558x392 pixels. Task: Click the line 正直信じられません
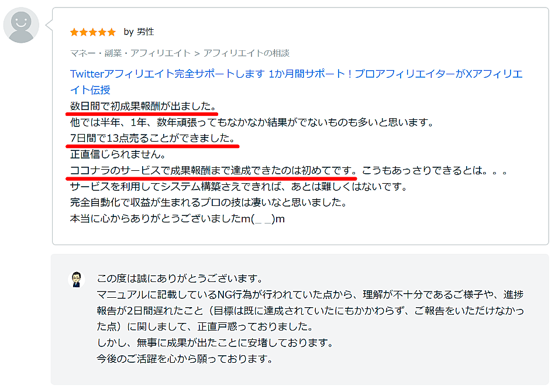118,154
